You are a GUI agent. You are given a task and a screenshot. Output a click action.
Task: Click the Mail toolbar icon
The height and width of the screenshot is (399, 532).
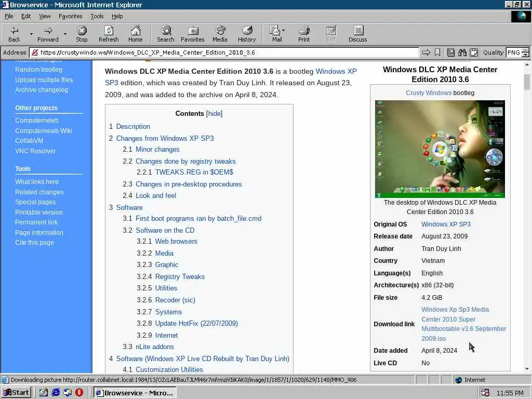point(275,34)
